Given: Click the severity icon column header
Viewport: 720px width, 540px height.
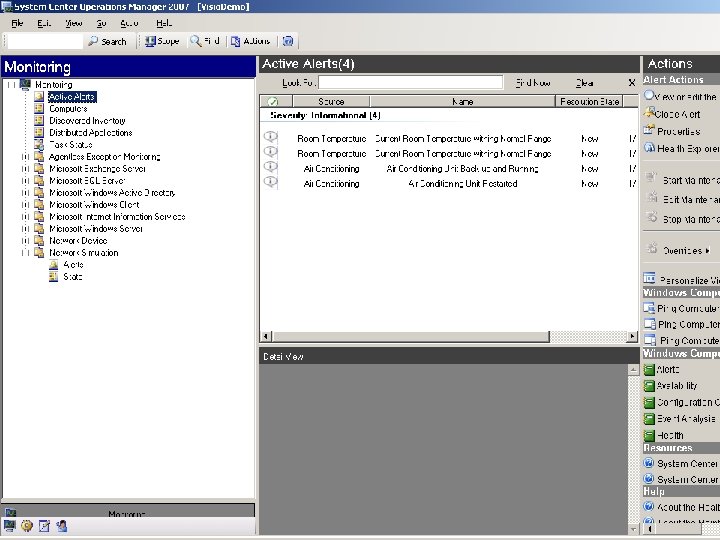Looking at the screenshot, I should [x=276, y=101].
